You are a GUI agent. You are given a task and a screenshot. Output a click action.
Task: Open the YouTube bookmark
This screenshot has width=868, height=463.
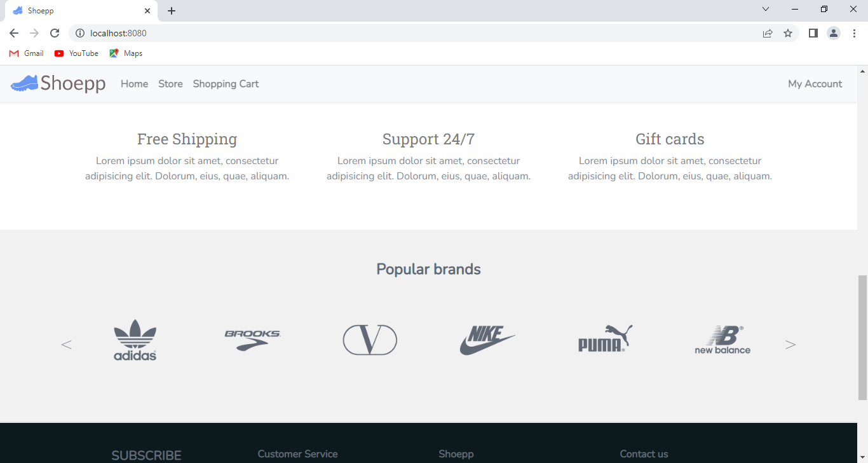[x=76, y=53]
